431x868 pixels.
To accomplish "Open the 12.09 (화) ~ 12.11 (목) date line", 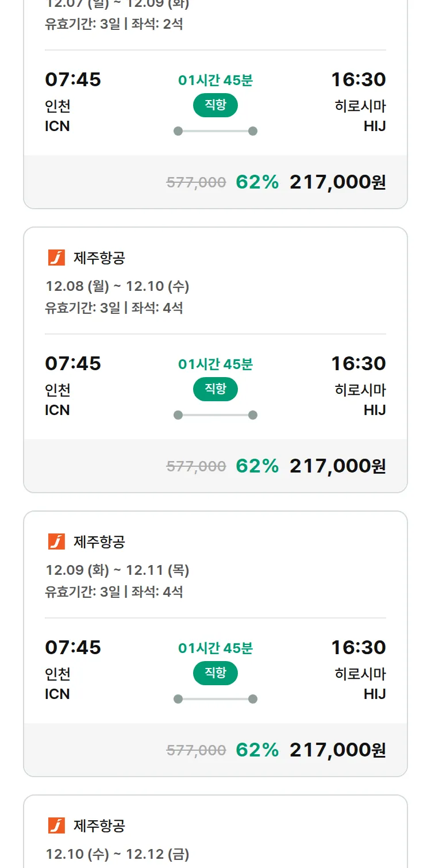I will tap(117, 570).
